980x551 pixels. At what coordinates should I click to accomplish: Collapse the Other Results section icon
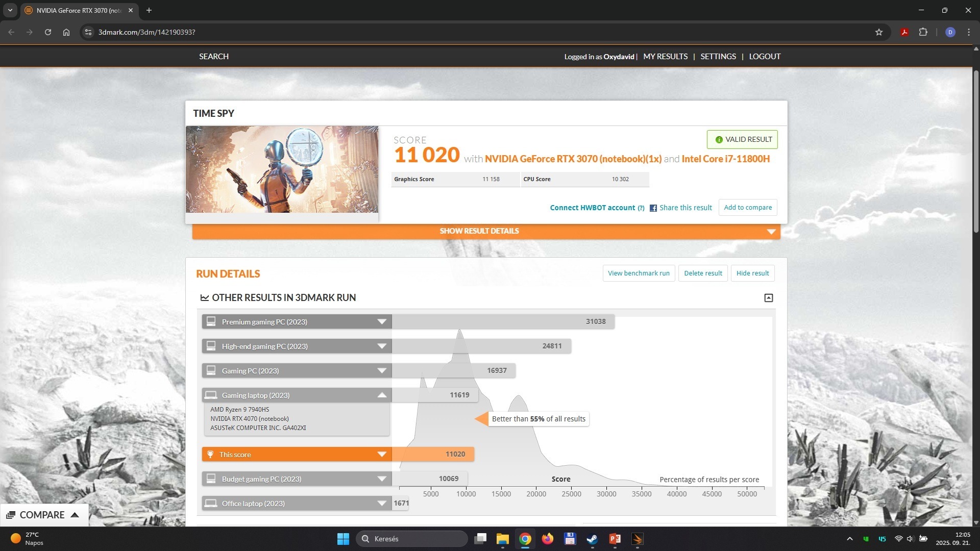click(768, 298)
